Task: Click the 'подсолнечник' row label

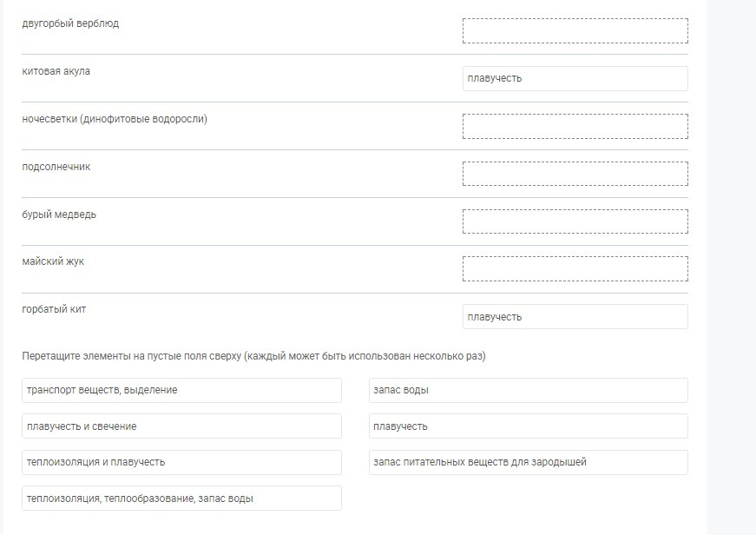Action: click(56, 167)
